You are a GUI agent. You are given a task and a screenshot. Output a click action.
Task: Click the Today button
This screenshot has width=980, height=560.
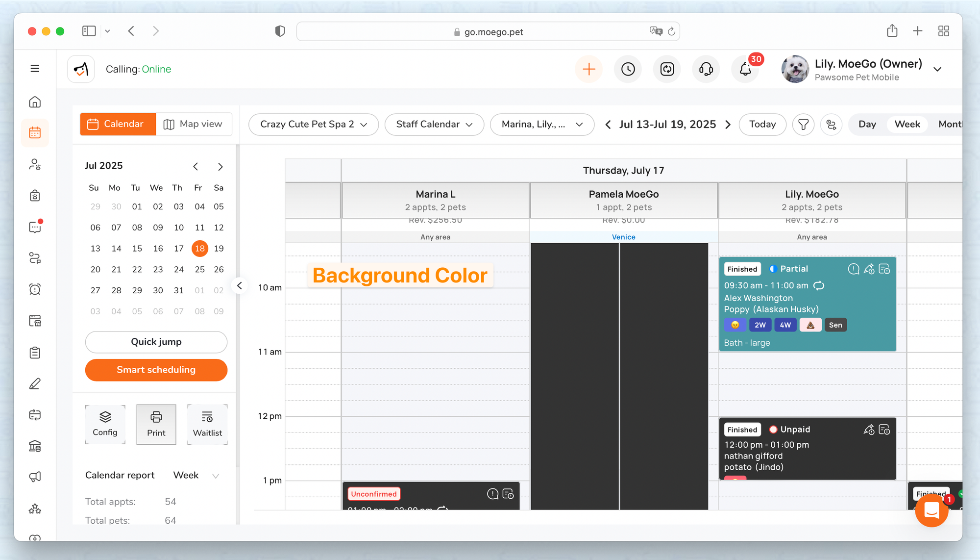pyautogui.click(x=762, y=125)
